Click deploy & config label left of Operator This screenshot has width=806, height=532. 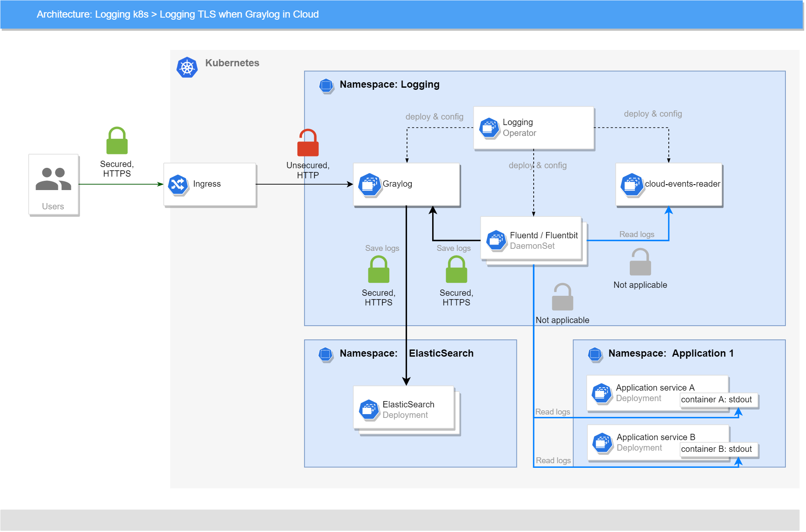point(434,117)
